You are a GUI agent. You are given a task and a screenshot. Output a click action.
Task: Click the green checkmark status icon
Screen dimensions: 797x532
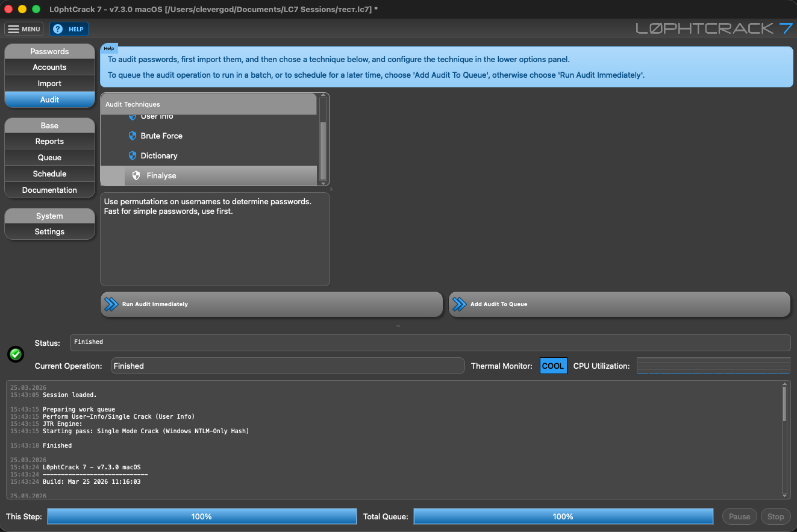tap(16, 354)
